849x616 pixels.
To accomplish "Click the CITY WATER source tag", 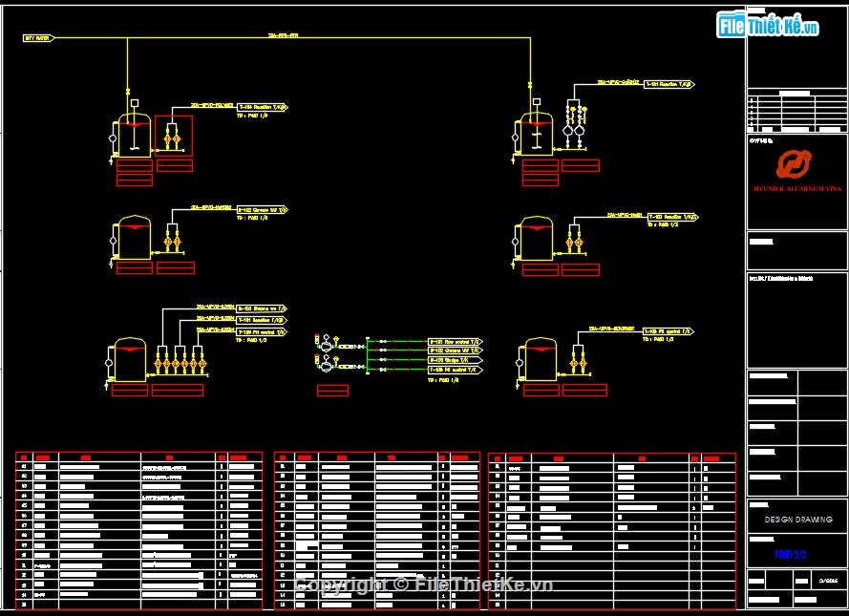I will tap(38, 38).
